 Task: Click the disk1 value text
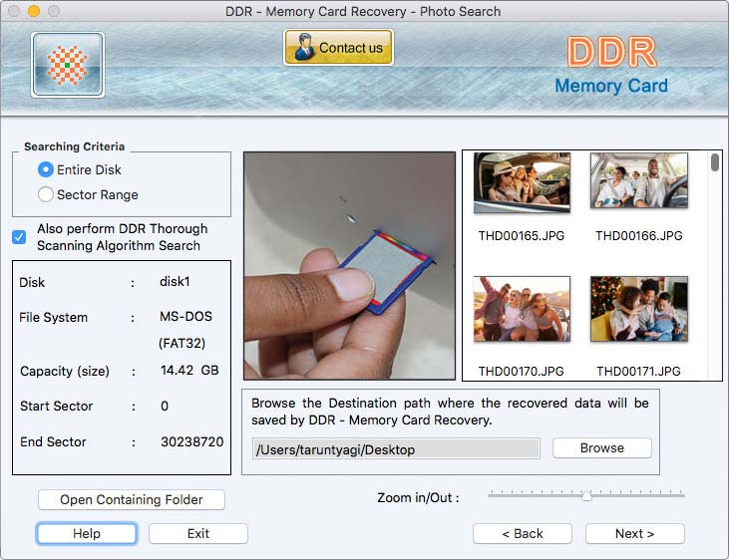click(x=175, y=282)
